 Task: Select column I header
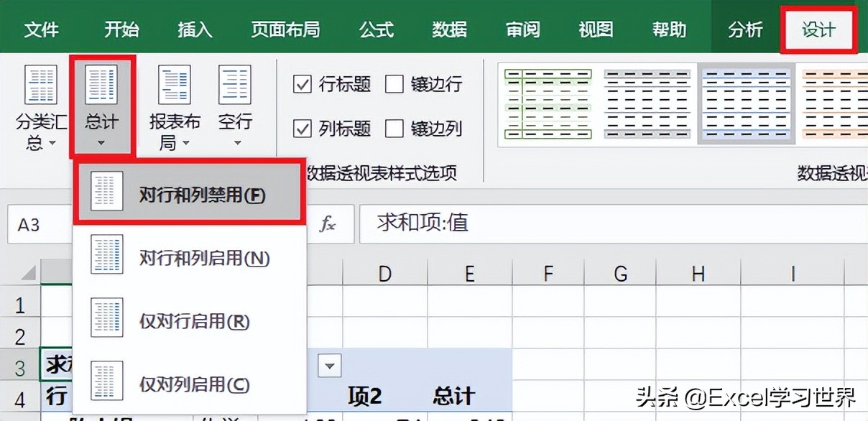(793, 273)
